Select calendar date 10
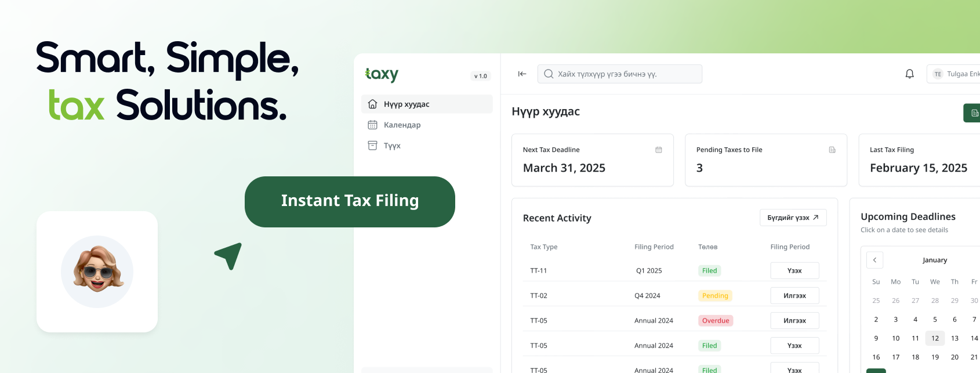980x373 pixels. 896,338
